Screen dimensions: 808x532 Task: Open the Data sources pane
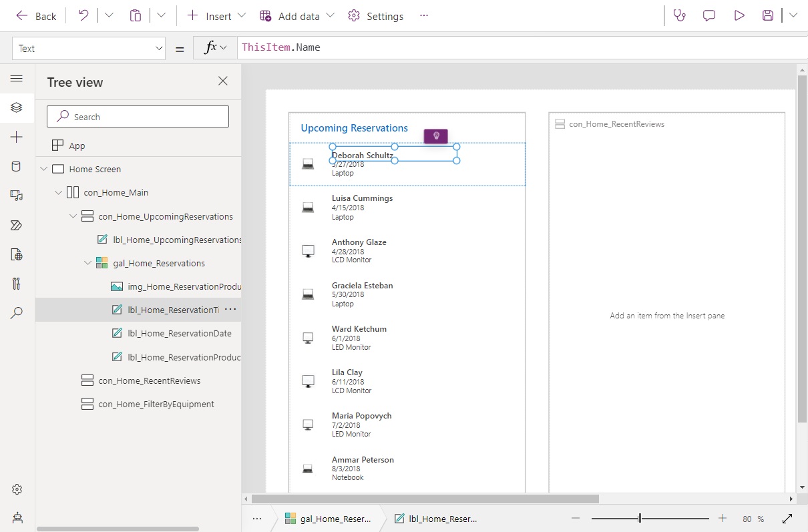pos(17,166)
